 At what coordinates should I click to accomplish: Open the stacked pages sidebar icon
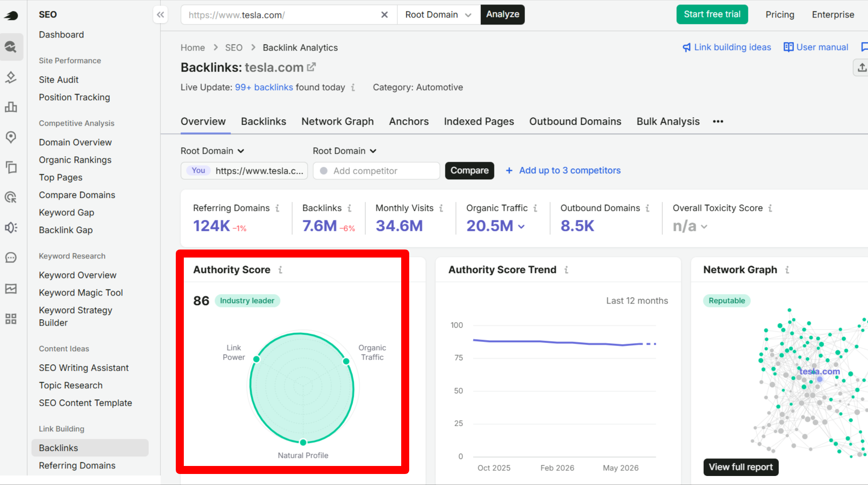(11, 167)
